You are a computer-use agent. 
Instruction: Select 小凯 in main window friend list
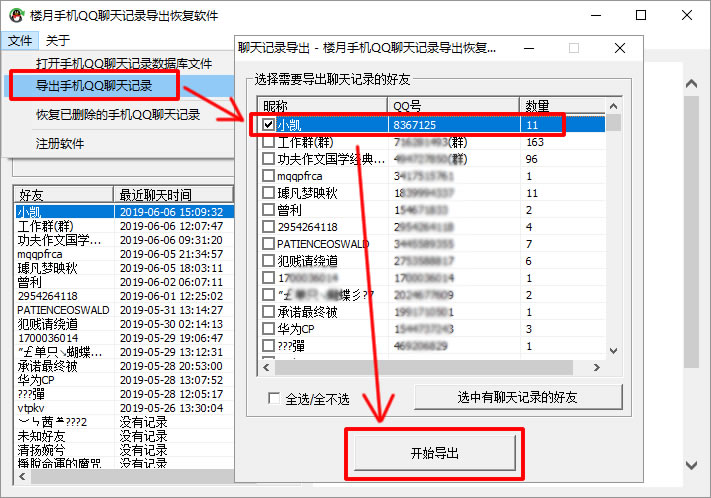click(29, 212)
